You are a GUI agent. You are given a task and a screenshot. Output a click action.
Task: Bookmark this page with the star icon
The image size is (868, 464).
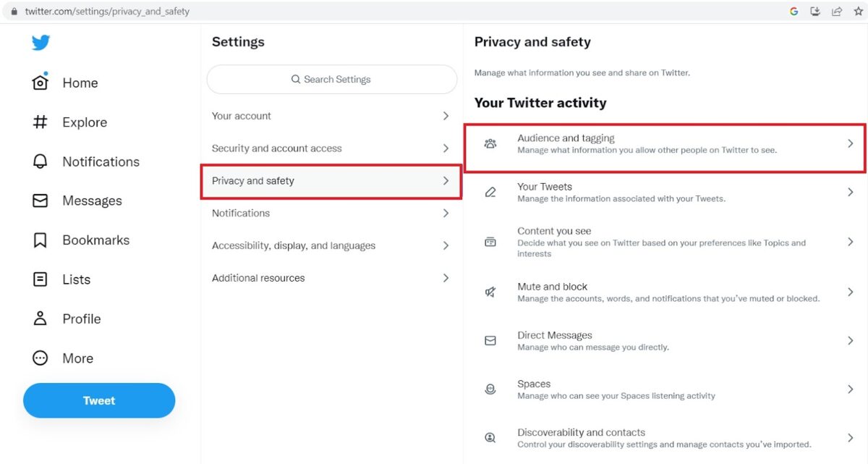[859, 12]
